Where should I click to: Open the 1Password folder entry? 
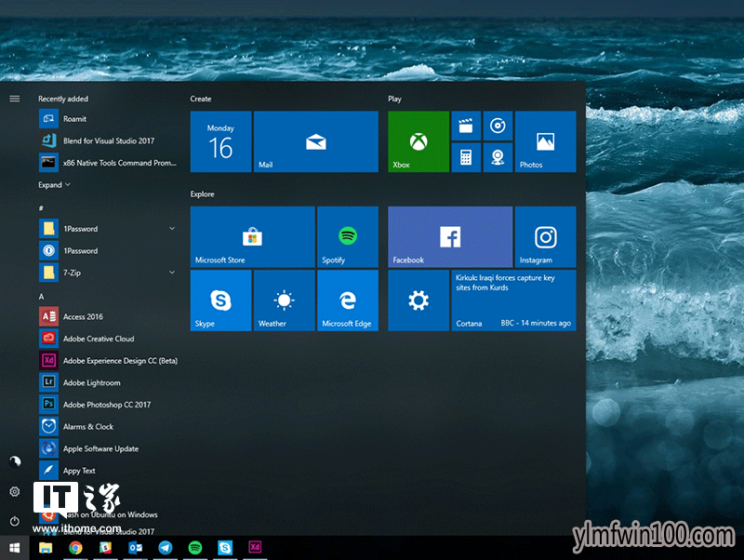108,228
